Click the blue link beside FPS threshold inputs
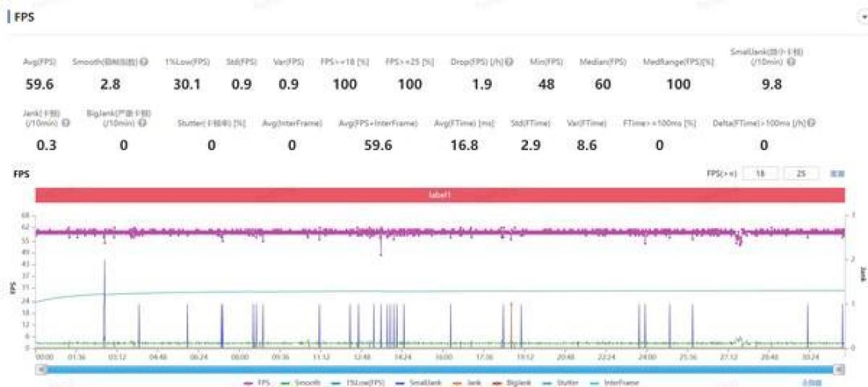868x387 pixels. (837, 173)
